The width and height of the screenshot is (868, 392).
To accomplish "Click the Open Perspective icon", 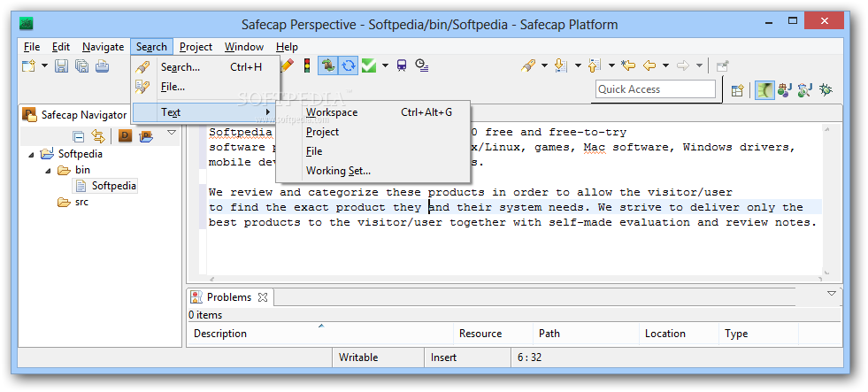I will 737,90.
